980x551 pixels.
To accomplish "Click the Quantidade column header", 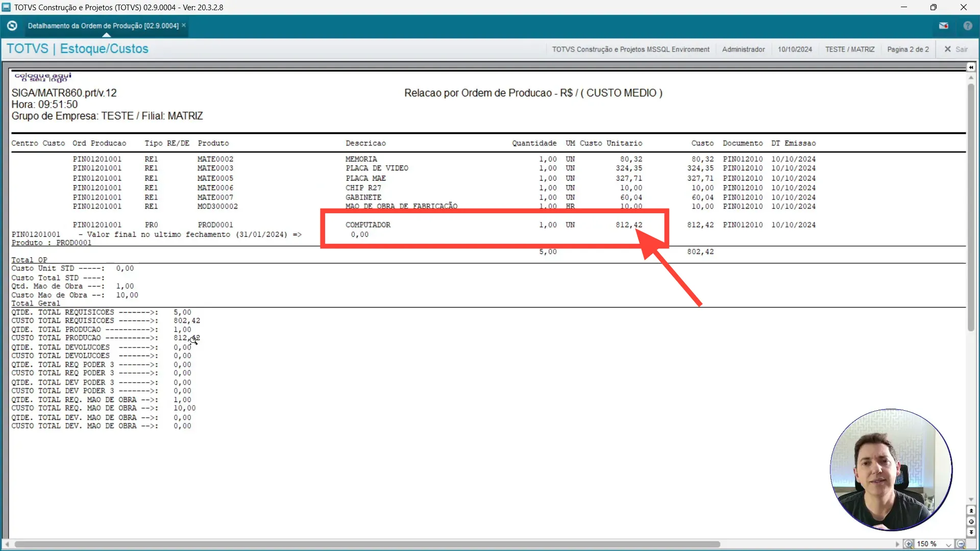I will [x=534, y=143].
